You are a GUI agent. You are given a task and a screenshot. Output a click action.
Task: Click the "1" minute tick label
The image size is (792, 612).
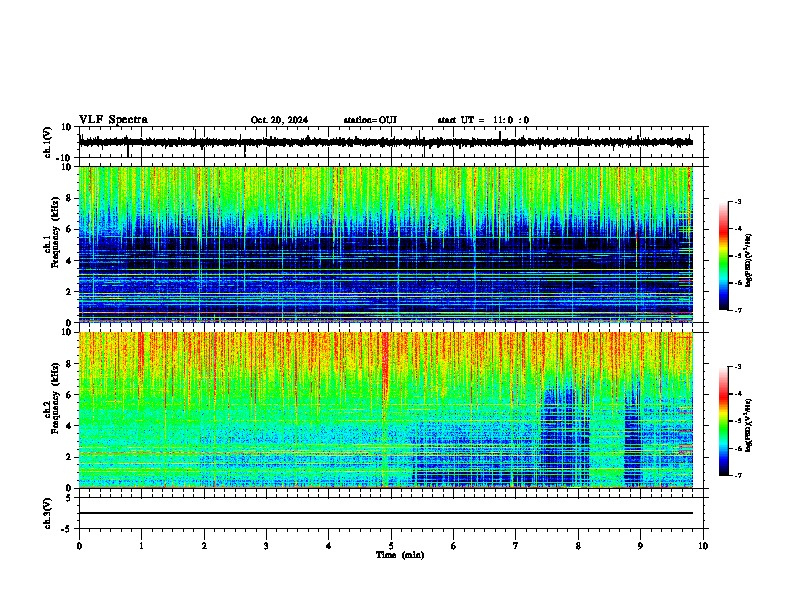[141, 546]
